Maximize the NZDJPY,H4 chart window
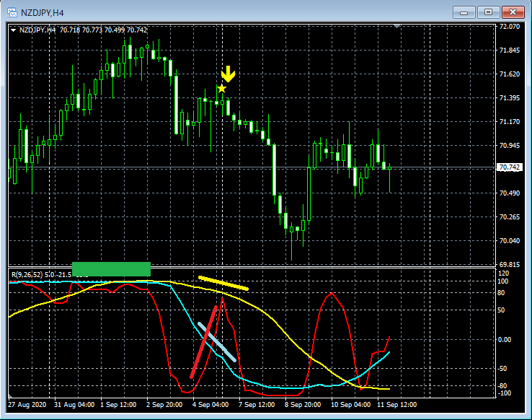Viewport: 532px width, 420px height. coord(488,12)
